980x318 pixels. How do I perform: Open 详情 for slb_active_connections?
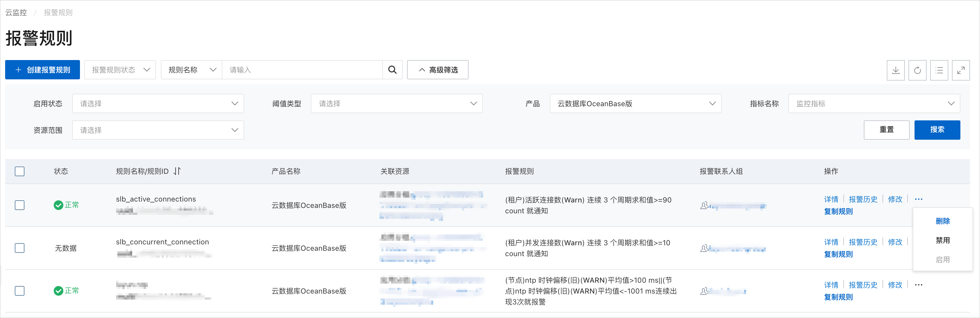point(831,199)
